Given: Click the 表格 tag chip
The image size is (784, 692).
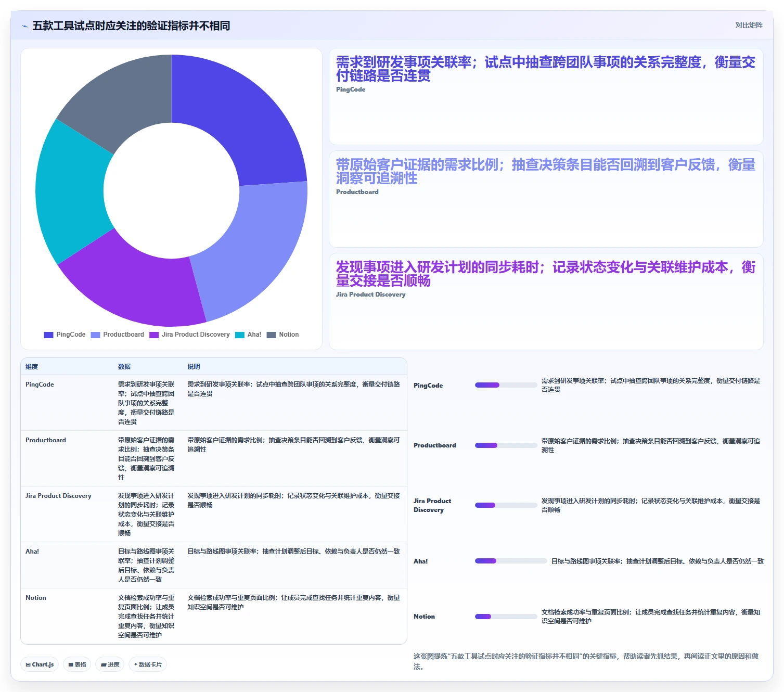Looking at the screenshot, I should [x=78, y=664].
